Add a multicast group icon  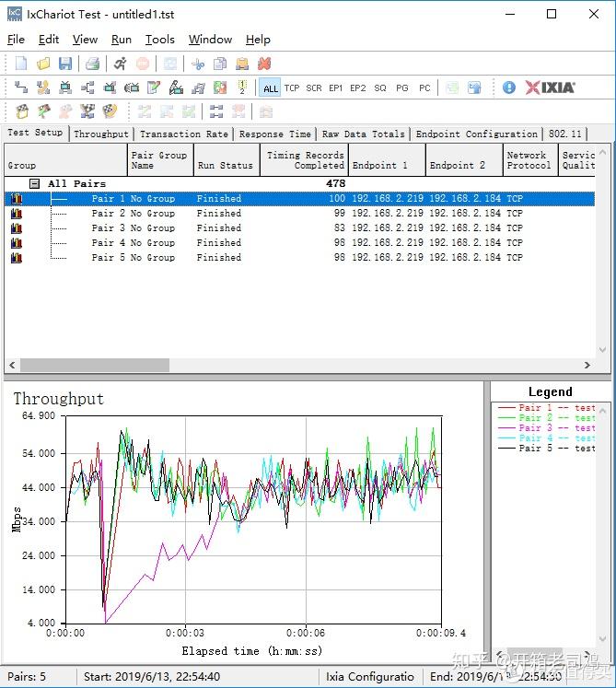87,87
